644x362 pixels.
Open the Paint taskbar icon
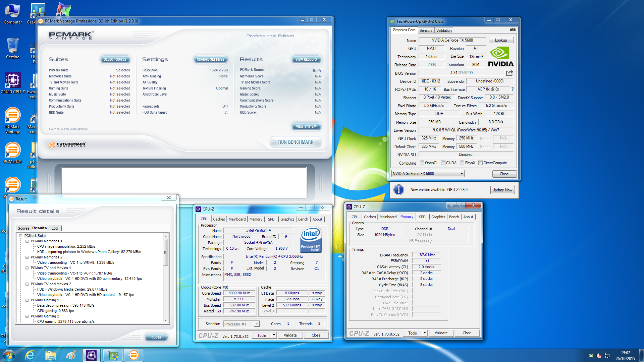pyautogui.click(x=71, y=355)
